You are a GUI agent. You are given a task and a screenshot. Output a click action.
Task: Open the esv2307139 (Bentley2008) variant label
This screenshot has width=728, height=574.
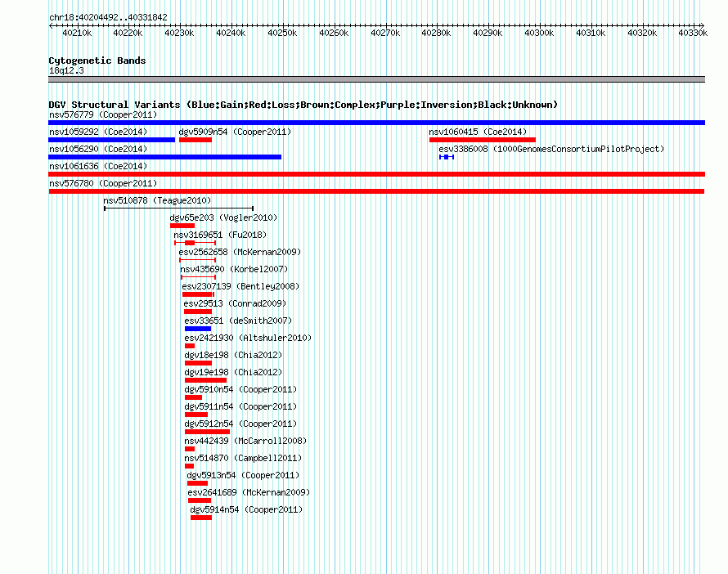(x=240, y=286)
